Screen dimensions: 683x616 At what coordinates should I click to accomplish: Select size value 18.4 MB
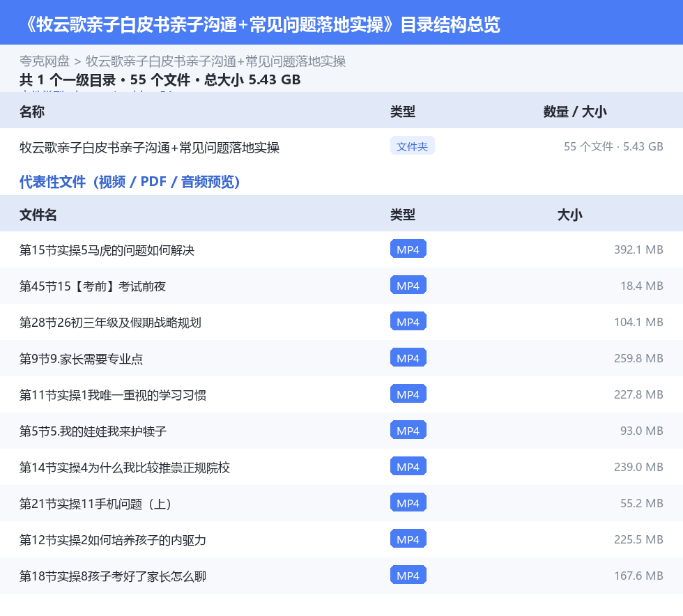(642, 286)
